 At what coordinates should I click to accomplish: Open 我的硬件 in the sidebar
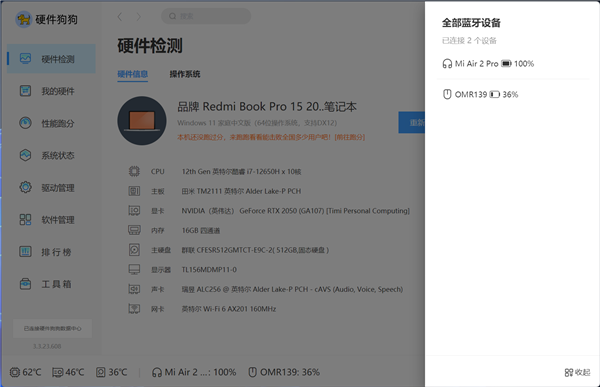tap(52, 91)
